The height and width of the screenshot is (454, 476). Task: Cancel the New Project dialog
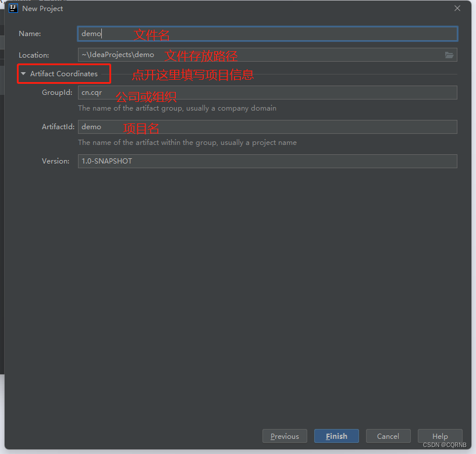(388, 436)
